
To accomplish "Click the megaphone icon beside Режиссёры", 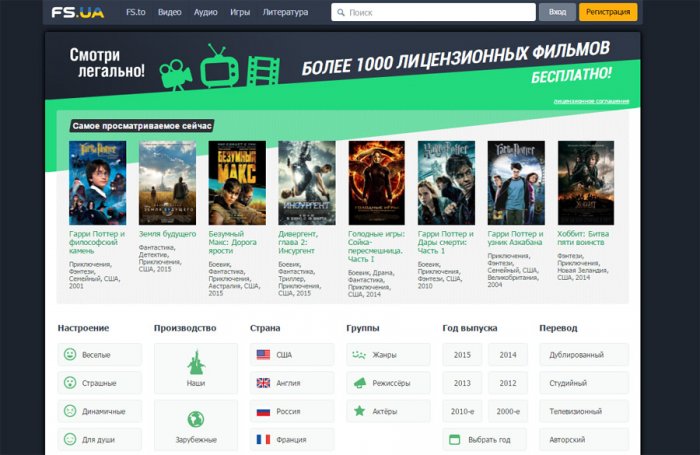I will coord(360,383).
